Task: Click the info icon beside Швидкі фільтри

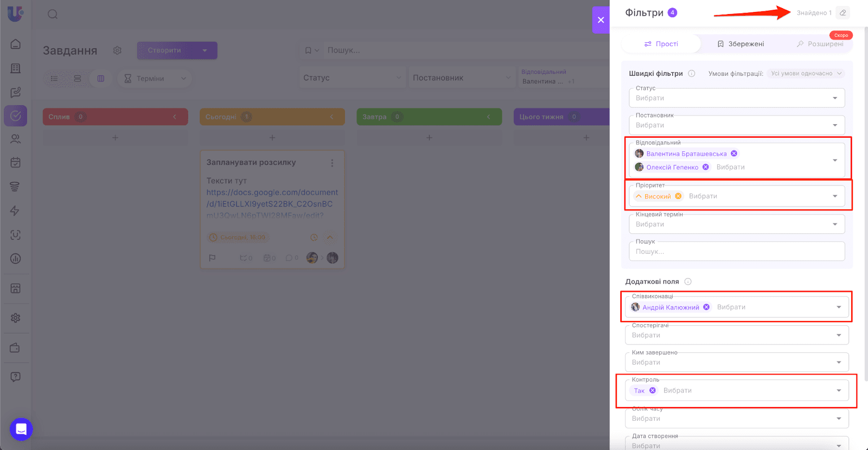Action: [692, 74]
